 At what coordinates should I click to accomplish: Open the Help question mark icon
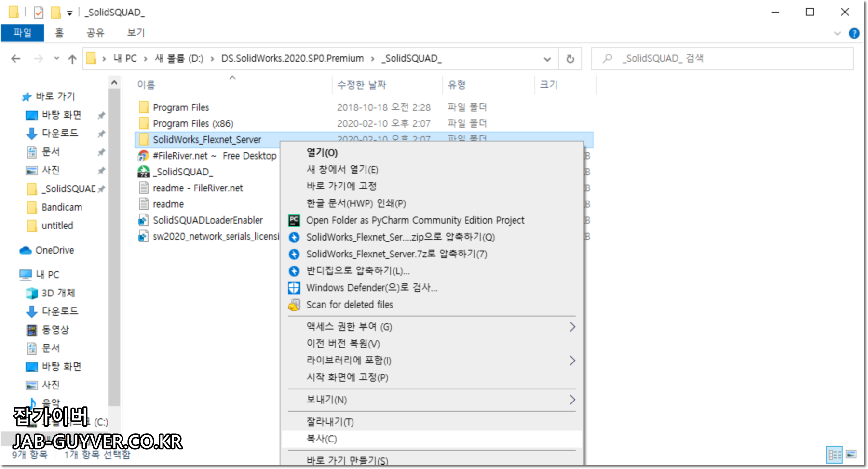tap(854, 33)
